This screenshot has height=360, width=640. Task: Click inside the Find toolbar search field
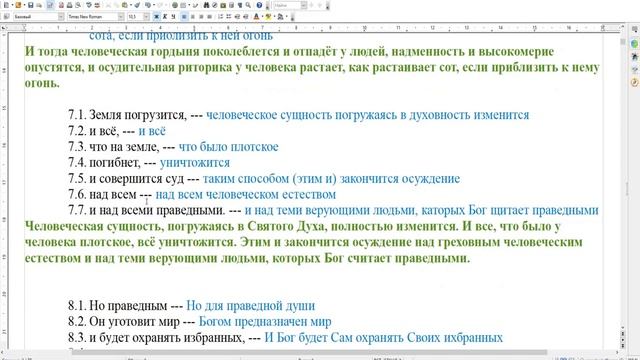pyautogui.click(x=287, y=5)
